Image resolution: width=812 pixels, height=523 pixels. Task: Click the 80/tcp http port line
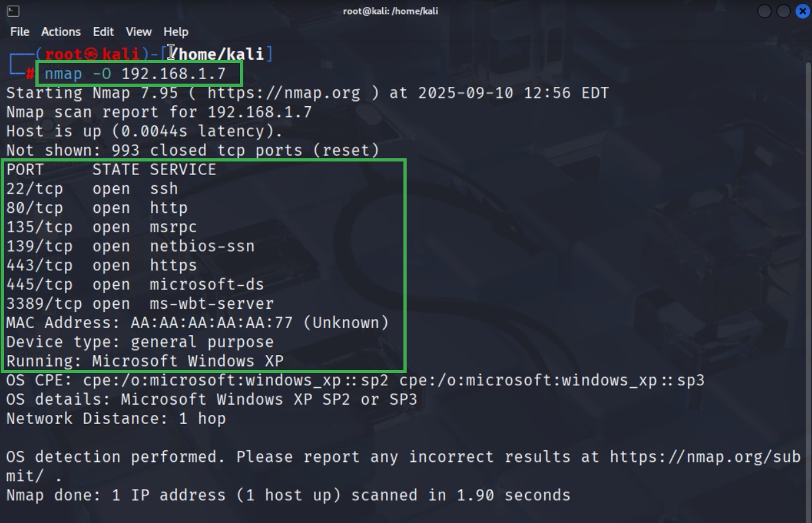tap(97, 208)
